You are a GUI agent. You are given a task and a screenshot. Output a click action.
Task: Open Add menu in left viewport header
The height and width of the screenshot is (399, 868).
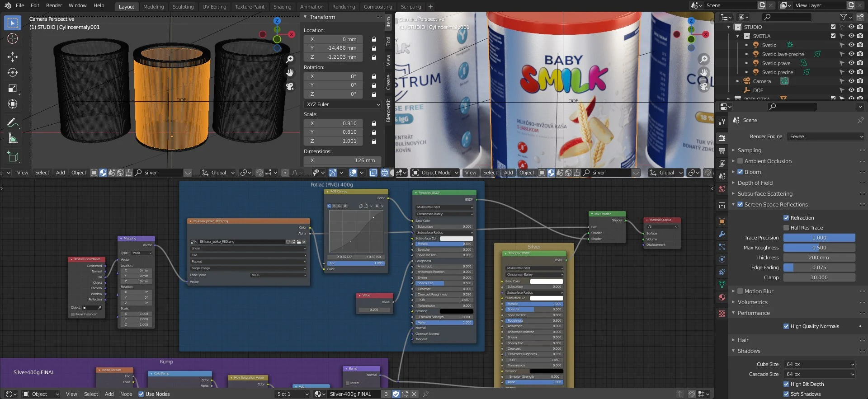click(x=60, y=173)
